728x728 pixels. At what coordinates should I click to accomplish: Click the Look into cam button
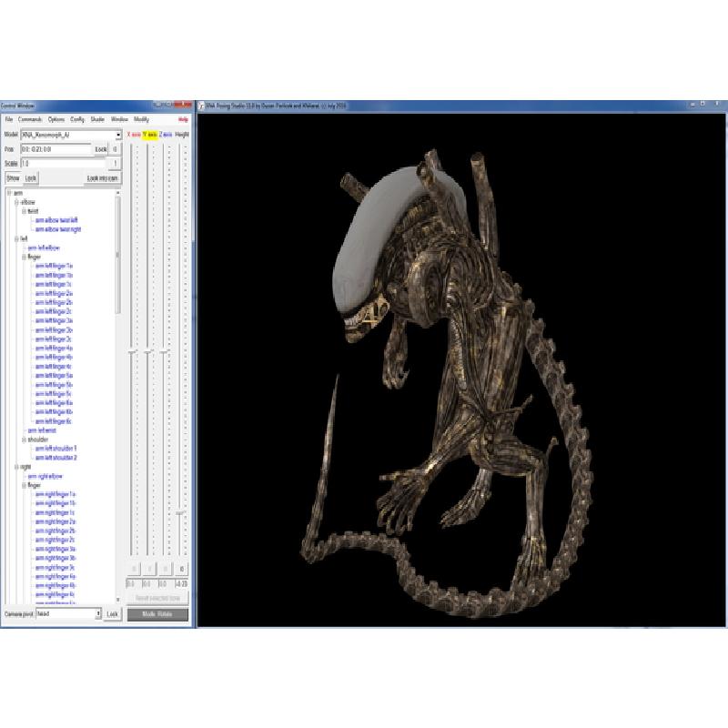(x=103, y=178)
